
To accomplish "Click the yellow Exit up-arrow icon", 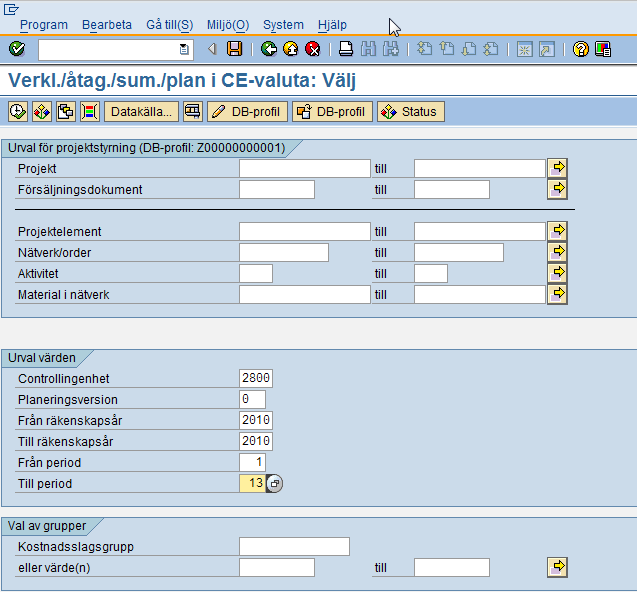I will (x=290, y=49).
